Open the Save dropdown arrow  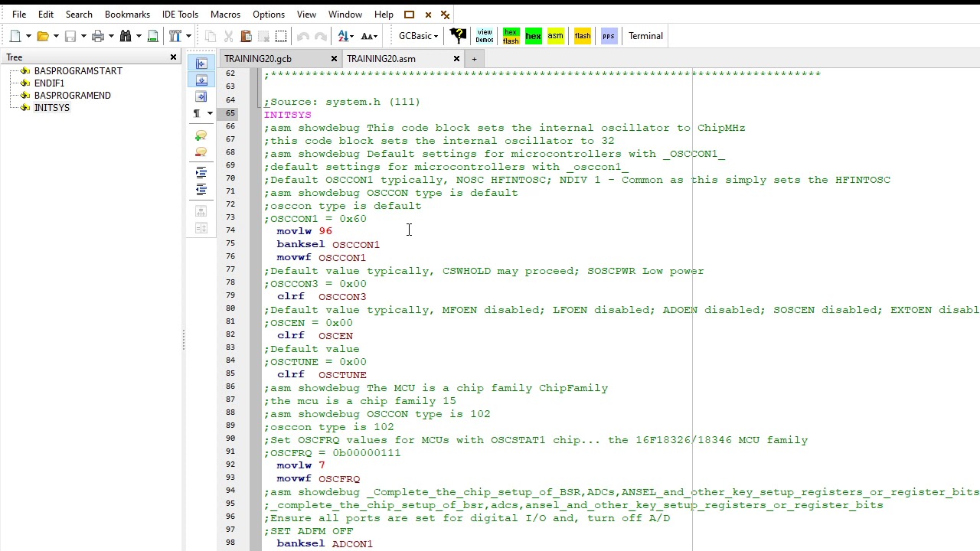(x=83, y=36)
